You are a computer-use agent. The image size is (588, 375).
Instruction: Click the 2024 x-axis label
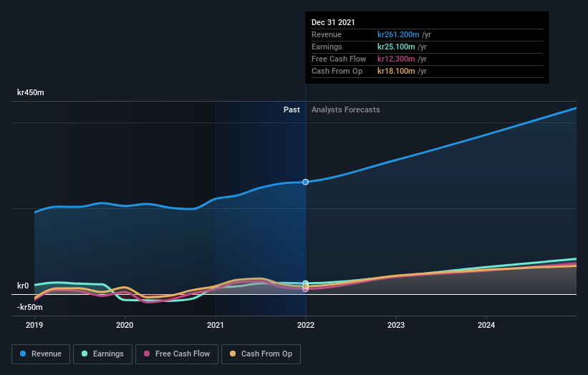point(486,325)
